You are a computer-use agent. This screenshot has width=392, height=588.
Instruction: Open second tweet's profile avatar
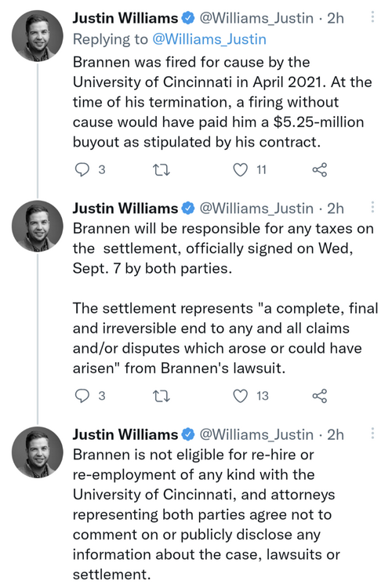[x=38, y=226]
